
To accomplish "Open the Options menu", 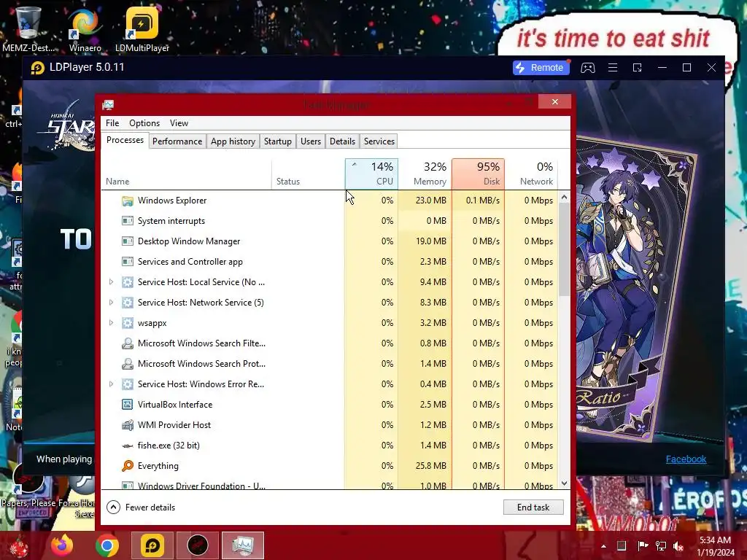I will tap(144, 123).
